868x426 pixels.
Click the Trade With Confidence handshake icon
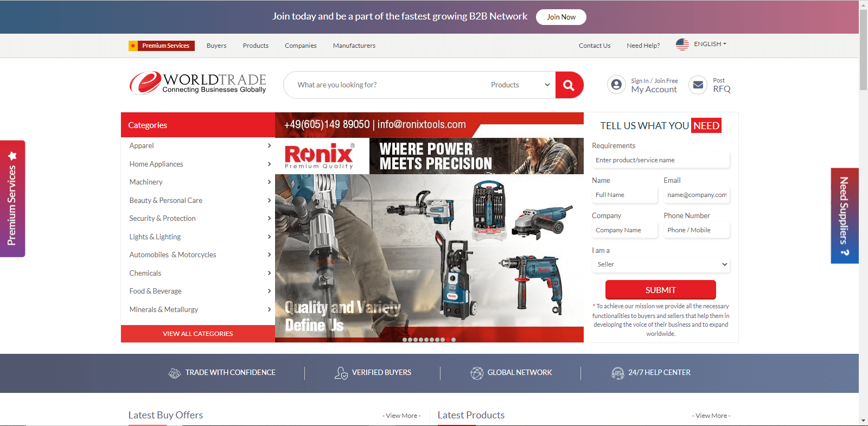(x=175, y=373)
